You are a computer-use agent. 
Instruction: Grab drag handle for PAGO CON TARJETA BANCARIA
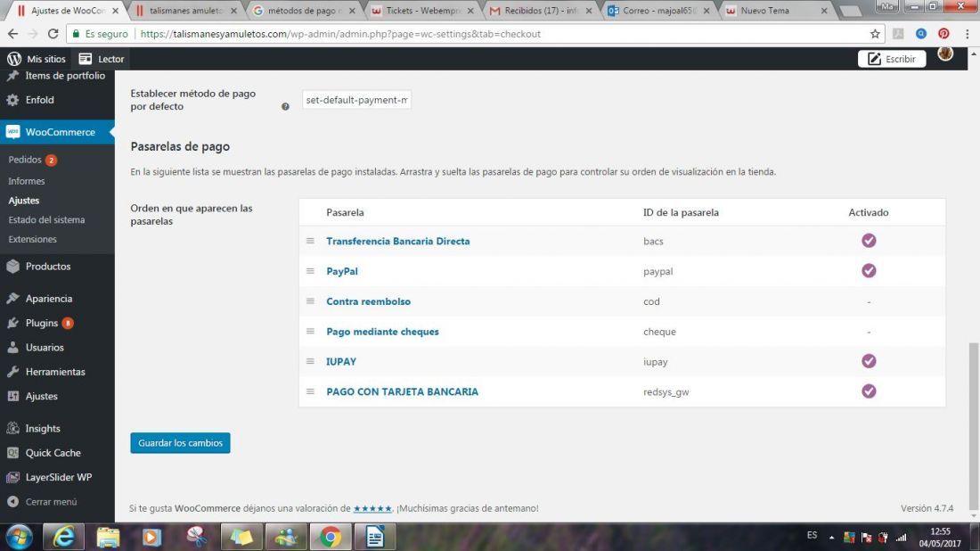click(310, 391)
